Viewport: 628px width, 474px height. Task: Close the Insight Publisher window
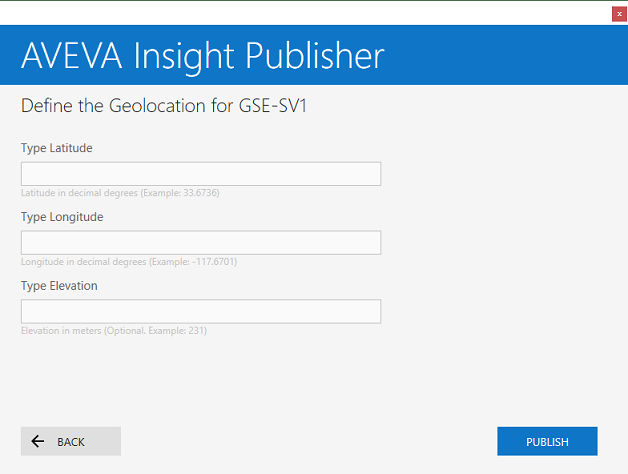[x=619, y=14]
